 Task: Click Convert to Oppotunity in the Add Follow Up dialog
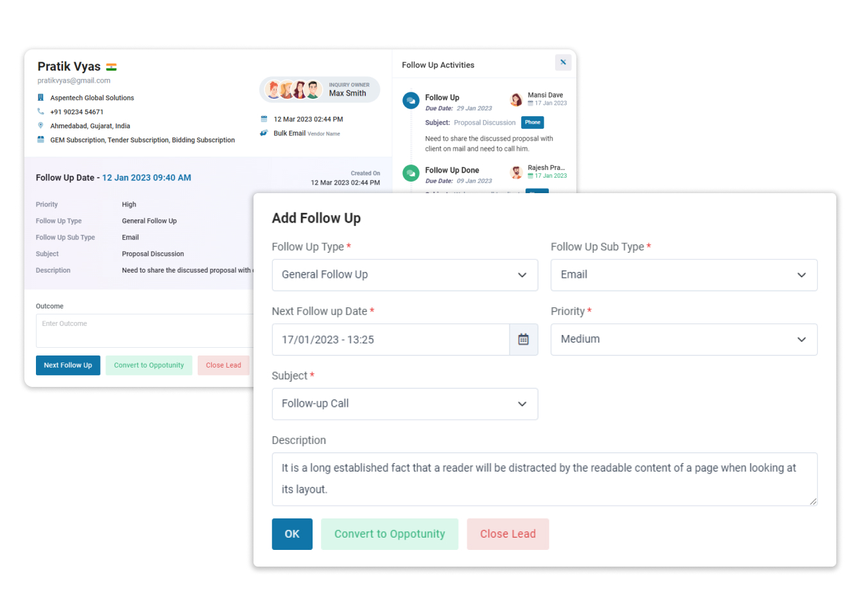390,534
